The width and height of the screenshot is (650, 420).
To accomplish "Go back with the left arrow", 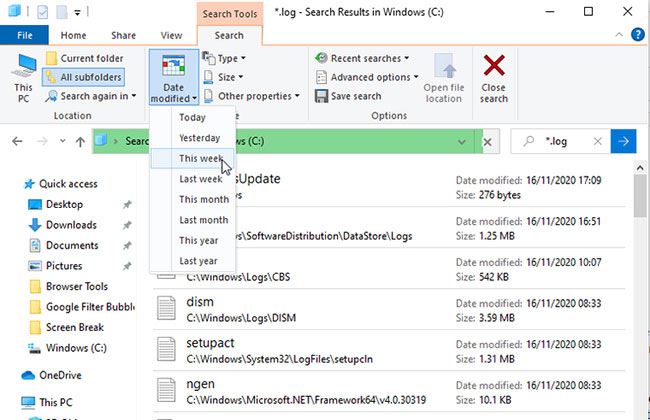I will coord(17,141).
